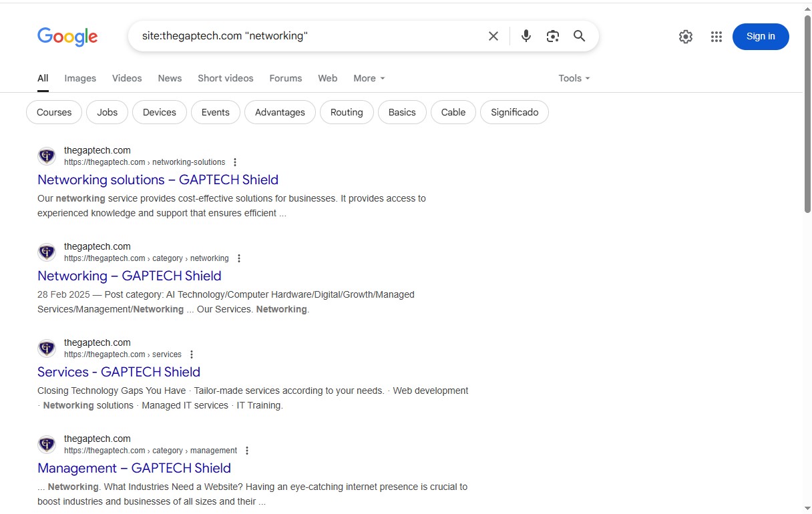This screenshot has width=812, height=514.
Task: Select the Devices filter chip
Action: [x=160, y=112]
